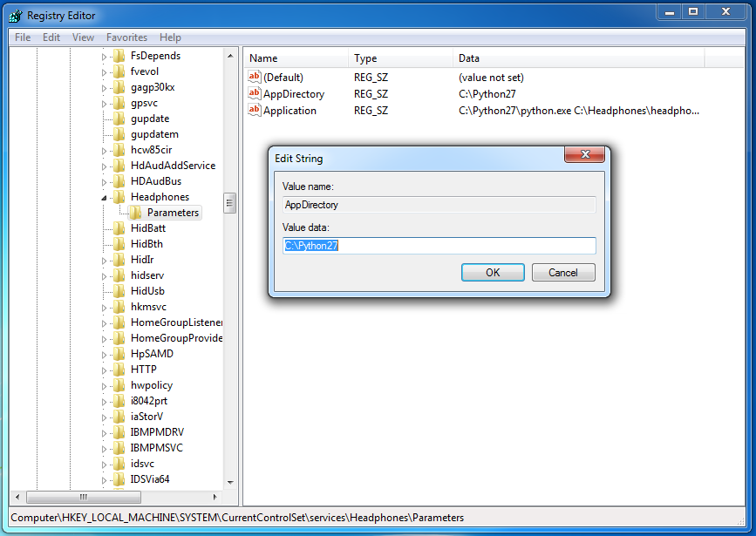
Task: Click the gupdate folder icon
Action: click(119, 119)
